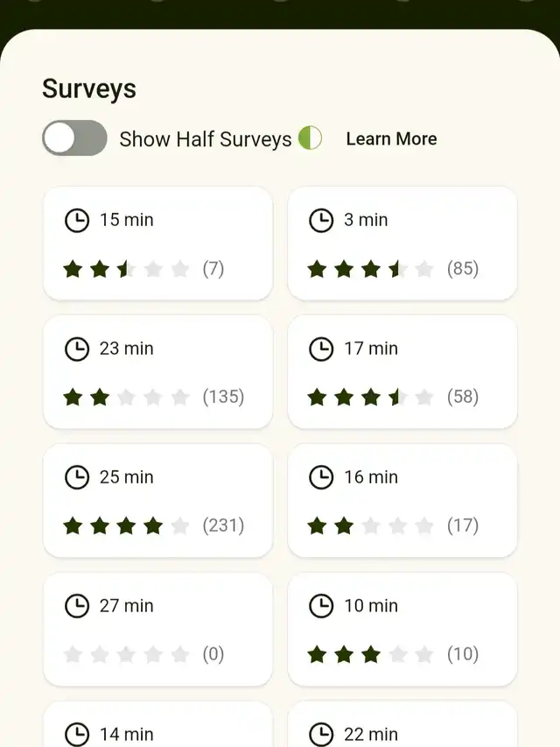Open the 3 min survey card

[402, 243]
